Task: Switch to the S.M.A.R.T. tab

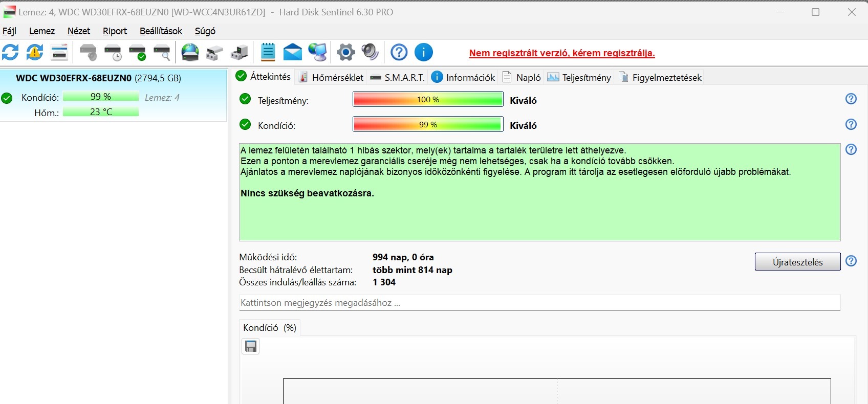Action: click(x=398, y=77)
